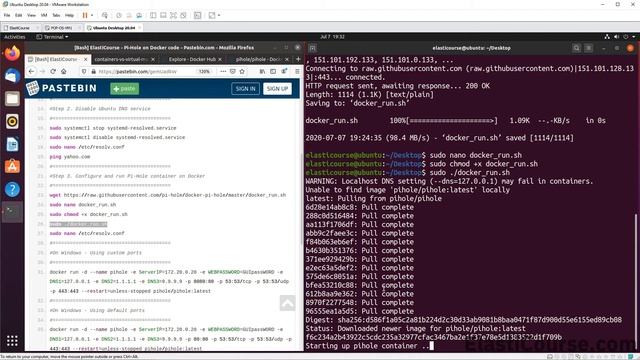Open LibreOffice Writer from the dock
Viewport: 640px width, 360px height.
[x=12, y=144]
